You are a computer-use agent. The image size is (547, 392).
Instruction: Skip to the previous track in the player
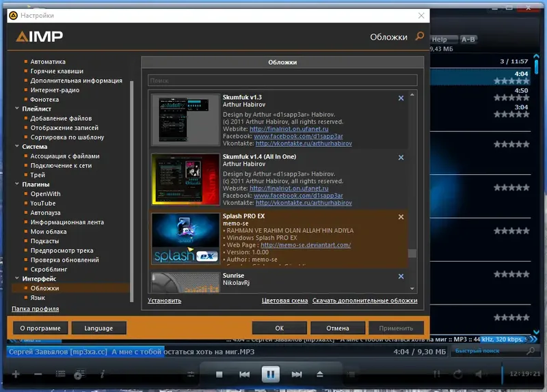point(244,374)
